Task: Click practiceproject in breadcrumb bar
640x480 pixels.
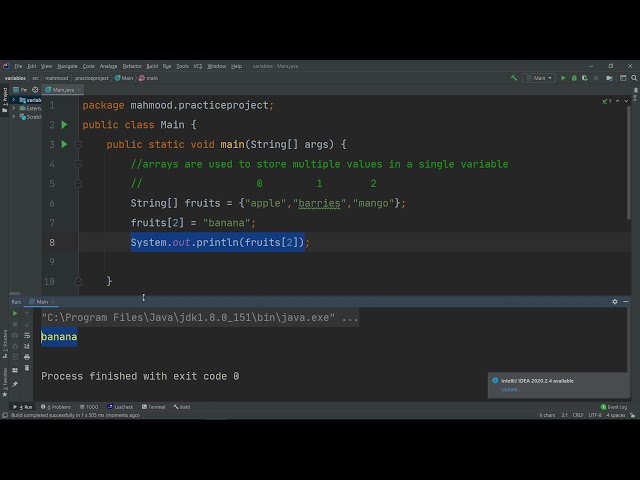Action: [x=91, y=78]
